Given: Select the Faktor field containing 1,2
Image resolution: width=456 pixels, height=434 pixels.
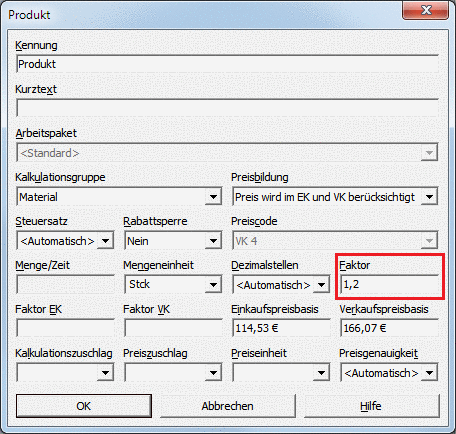Looking at the screenshot, I should 389,285.
